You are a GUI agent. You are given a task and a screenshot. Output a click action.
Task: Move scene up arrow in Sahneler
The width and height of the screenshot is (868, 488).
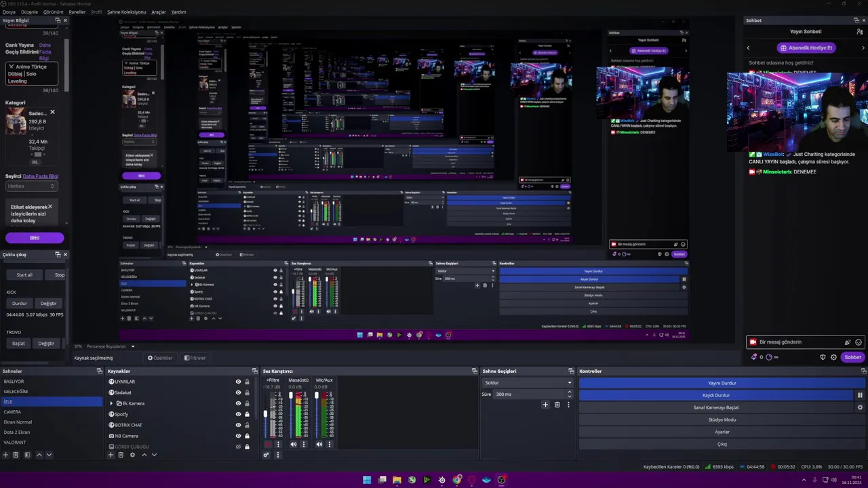pos(39,455)
